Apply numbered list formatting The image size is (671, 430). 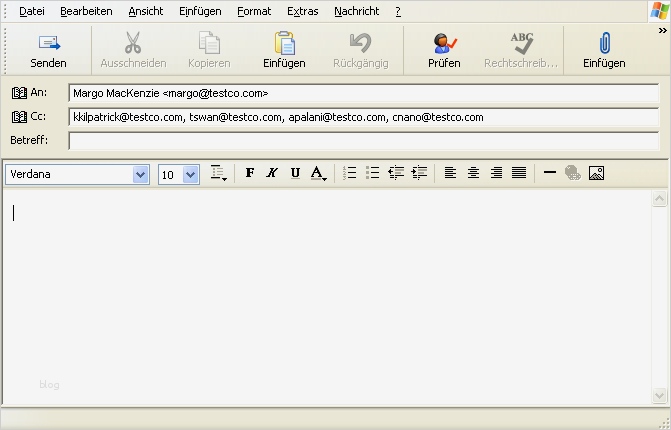coord(350,173)
